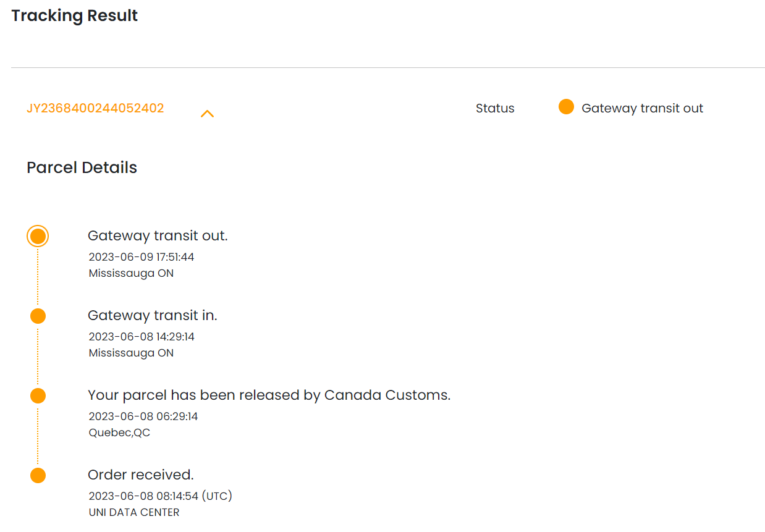Viewport: 765px width, 532px height.
Task: Click the Parcel Details heading
Action: (x=82, y=168)
